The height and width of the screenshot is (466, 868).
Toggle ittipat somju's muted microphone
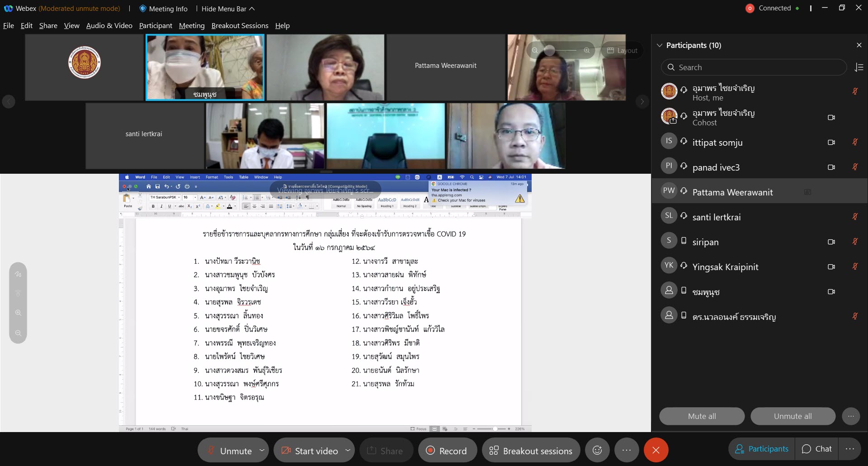855,143
